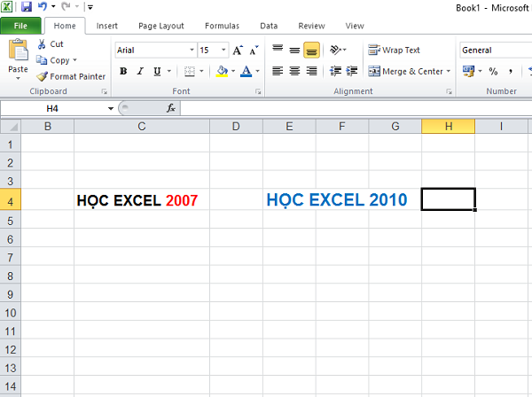This screenshot has height=397, width=532.
Task: Select the Data tab
Action: 269,26
